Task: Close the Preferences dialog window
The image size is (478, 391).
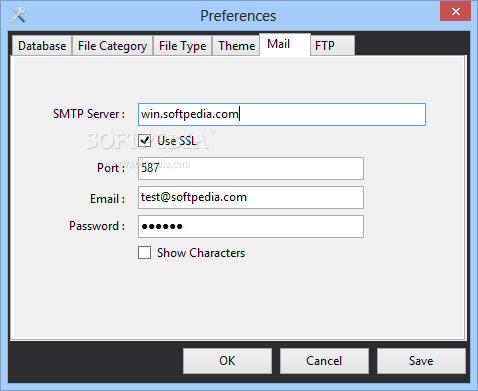Action: pos(455,11)
